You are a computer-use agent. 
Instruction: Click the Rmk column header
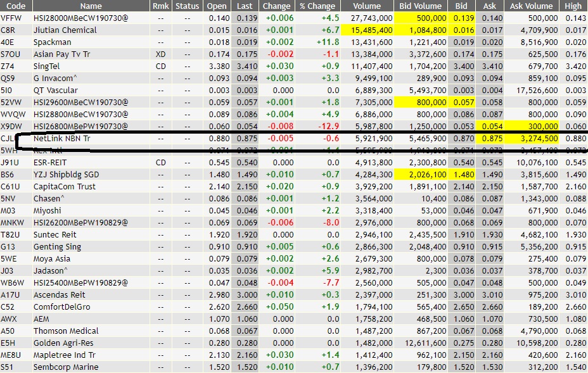[160, 6]
